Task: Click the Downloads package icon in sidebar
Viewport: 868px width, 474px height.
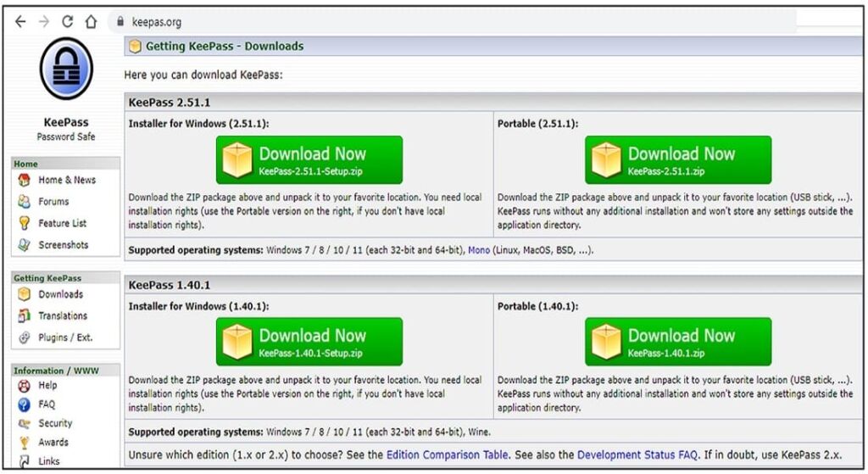Action: pos(25,294)
